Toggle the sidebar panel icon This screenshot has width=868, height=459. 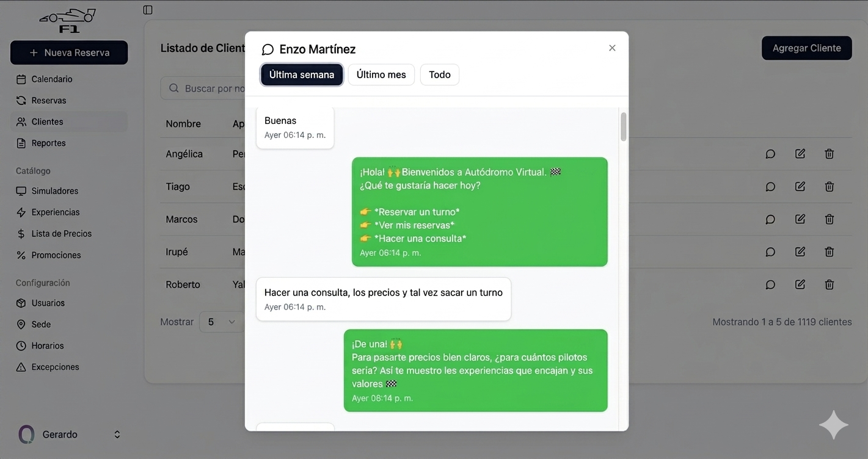[x=148, y=10]
